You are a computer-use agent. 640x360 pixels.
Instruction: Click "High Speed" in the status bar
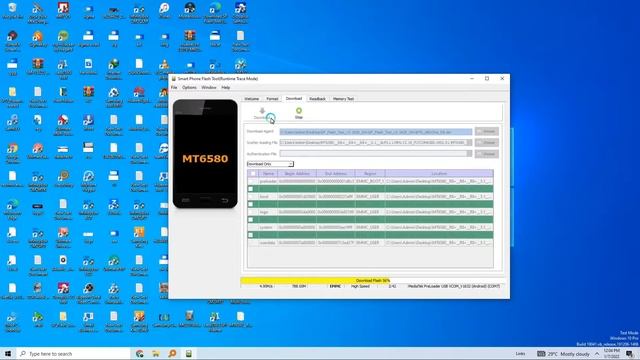360,287
